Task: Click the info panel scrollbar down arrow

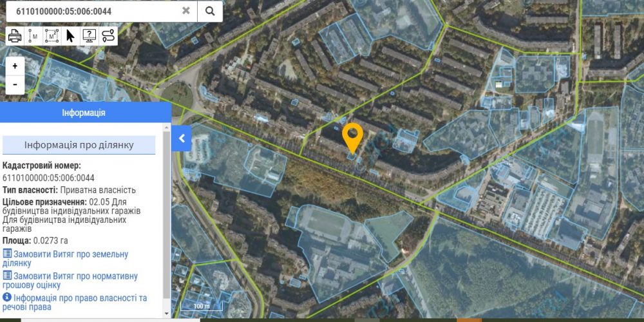Action: coord(167,314)
